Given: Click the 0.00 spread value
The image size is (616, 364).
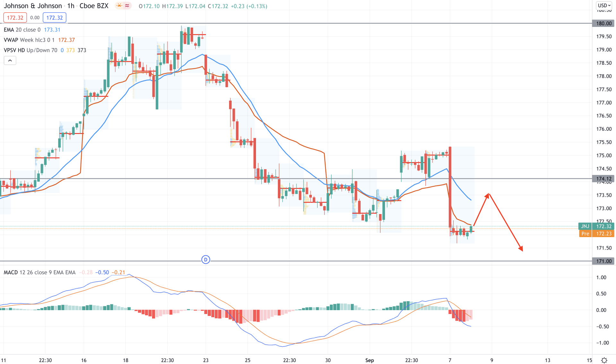Looking at the screenshot, I should (x=35, y=18).
